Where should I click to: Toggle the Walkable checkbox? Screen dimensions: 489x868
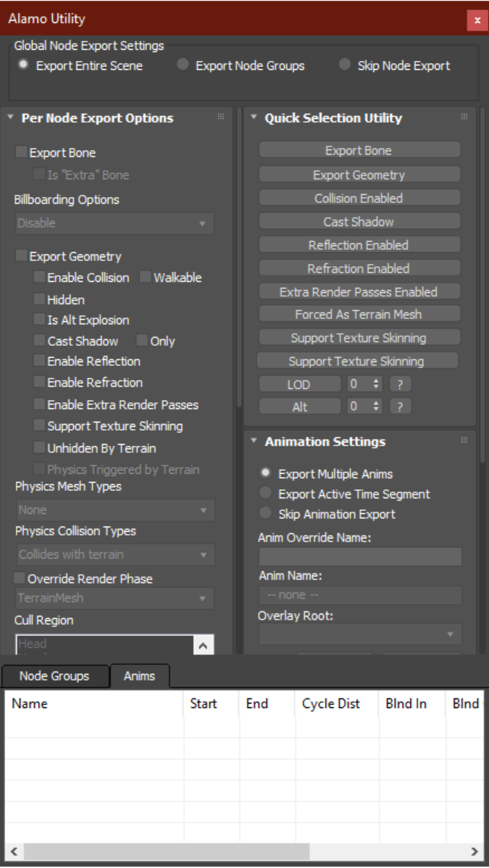click(x=145, y=277)
